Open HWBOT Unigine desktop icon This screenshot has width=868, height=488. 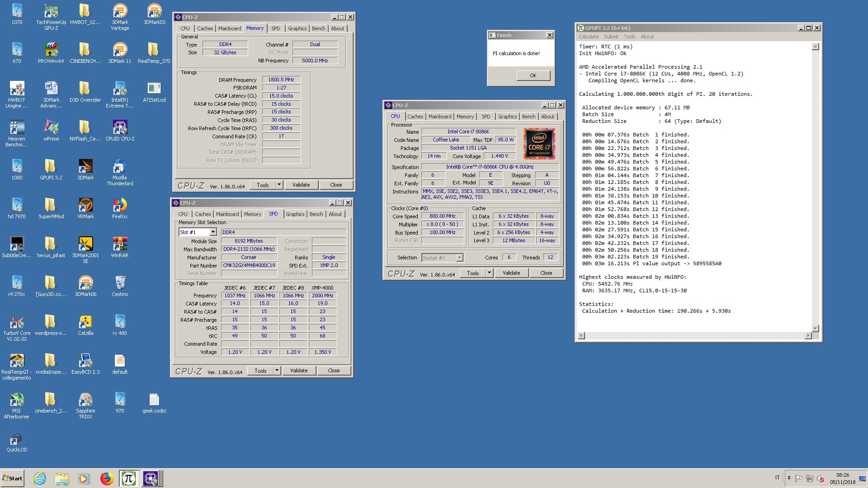(17, 95)
